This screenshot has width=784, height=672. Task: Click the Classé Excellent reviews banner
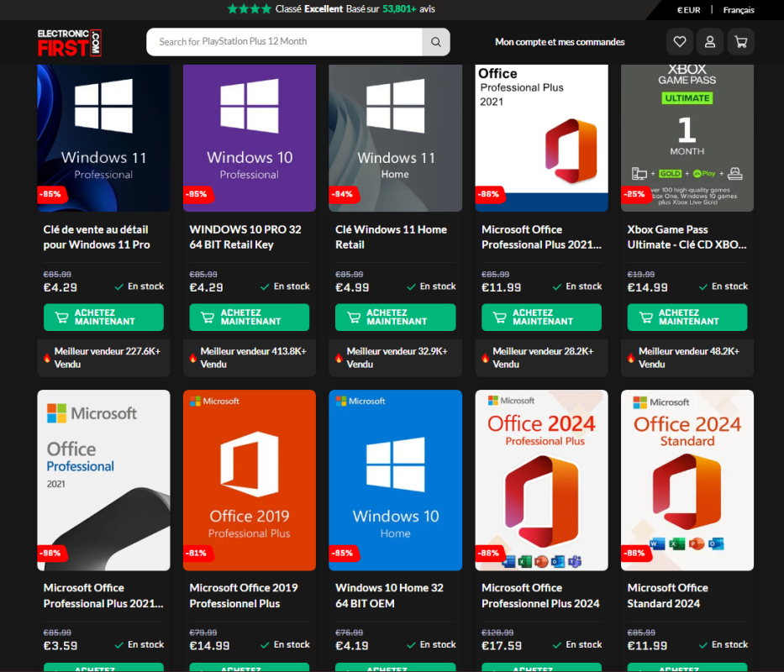331,9
